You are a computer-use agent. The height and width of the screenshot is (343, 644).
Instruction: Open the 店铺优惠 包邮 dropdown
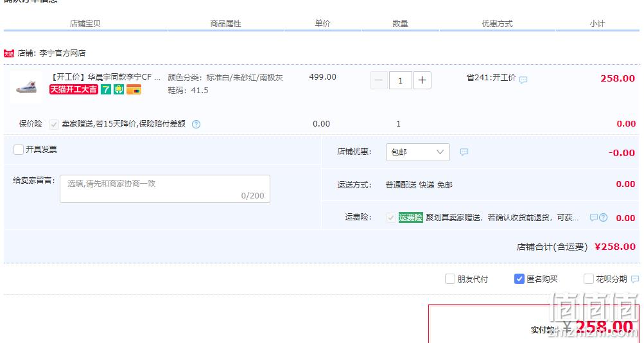[418, 152]
